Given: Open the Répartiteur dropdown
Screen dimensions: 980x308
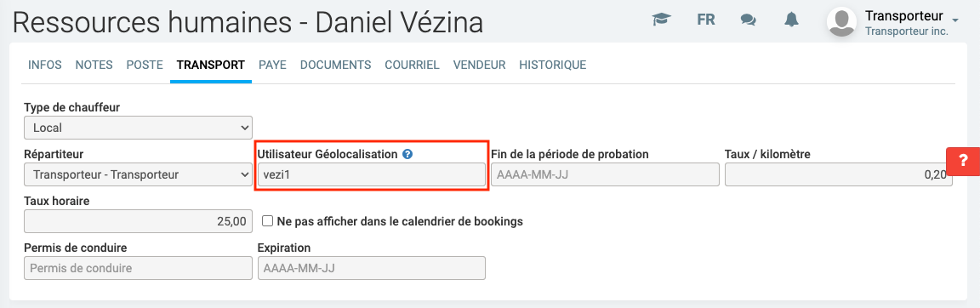Looking at the screenshot, I should [138, 174].
